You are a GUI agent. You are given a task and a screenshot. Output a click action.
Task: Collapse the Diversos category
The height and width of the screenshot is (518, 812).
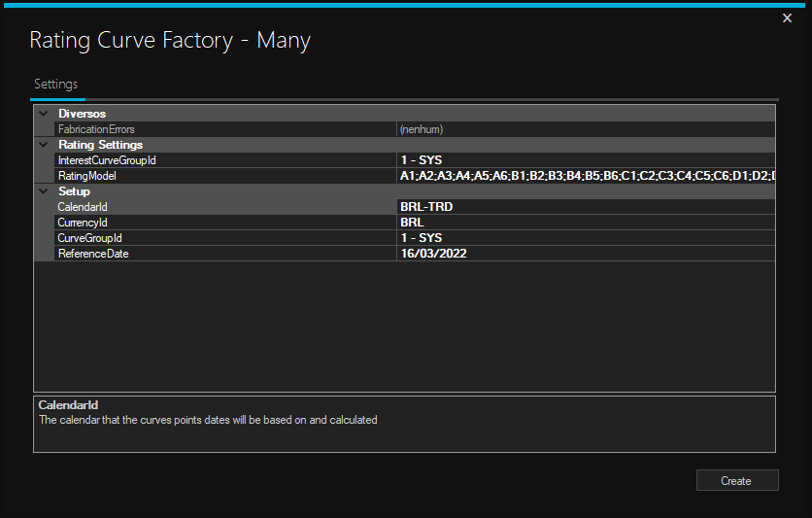[43, 114]
